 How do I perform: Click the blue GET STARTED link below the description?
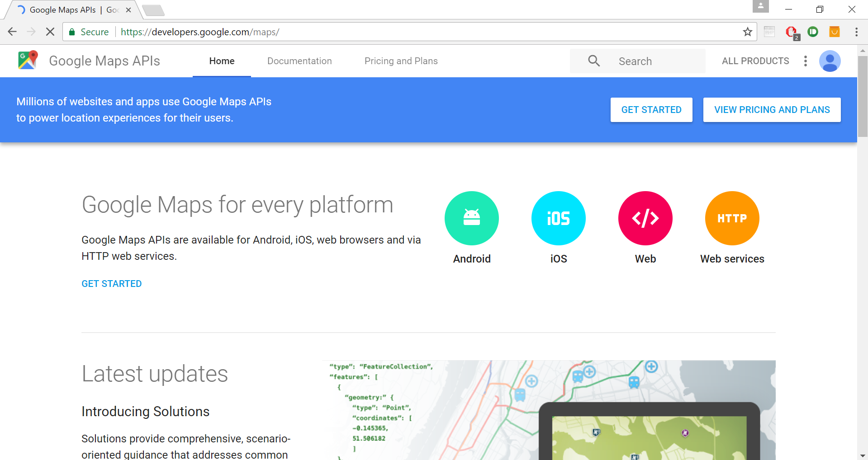point(112,284)
